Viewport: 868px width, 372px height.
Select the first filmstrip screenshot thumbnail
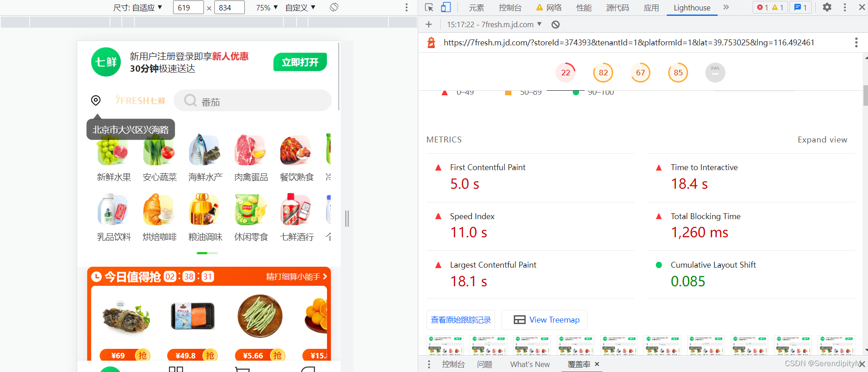pyautogui.click(x=445, y=345)
